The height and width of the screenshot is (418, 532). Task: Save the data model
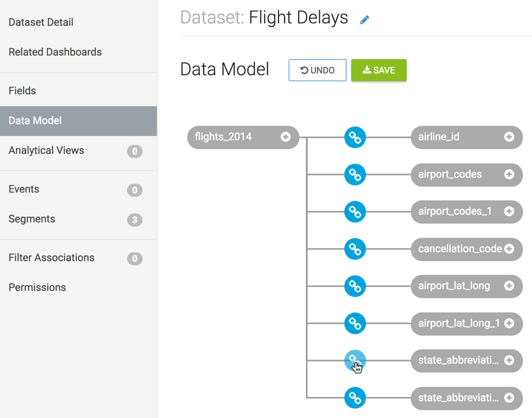click(x=379, y=70)
